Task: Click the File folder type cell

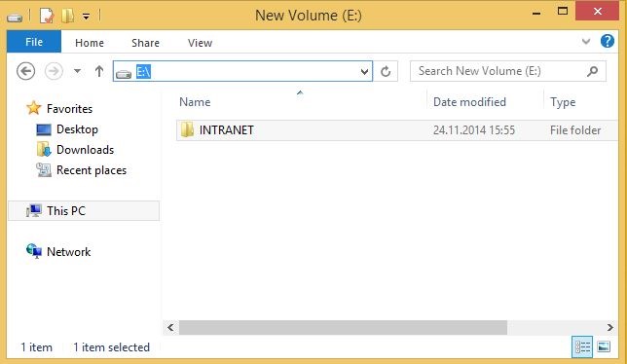Action: point(575,129)
